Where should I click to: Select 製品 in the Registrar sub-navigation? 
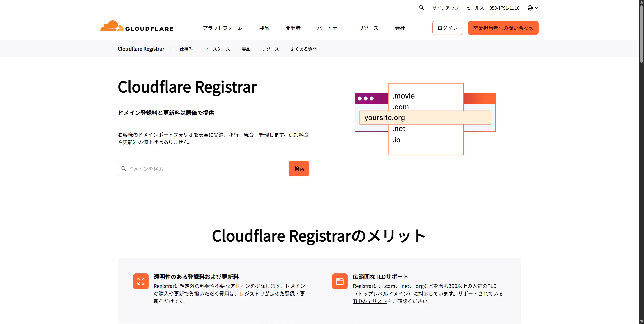246,49
